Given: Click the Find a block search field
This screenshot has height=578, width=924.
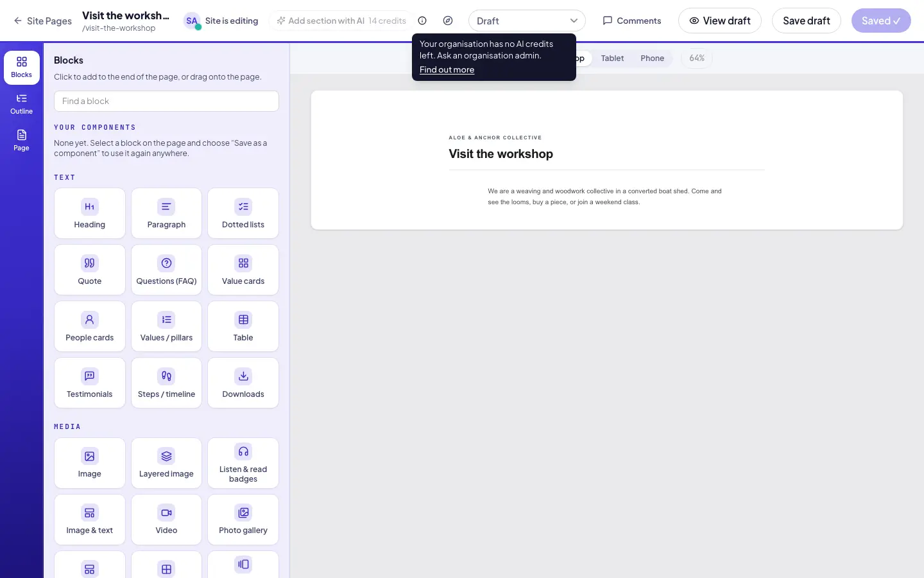Looking at the screenshot, I should (x=166, y=101).
